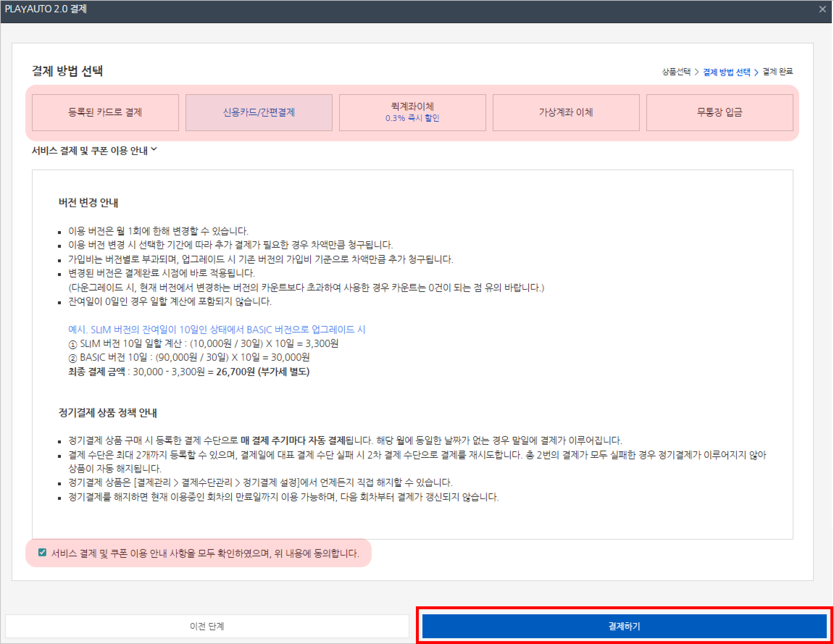This screenshot has width=834, height=644.
Task: Click arrow icon before 결제 완료 breadcrumb
Action: [x=756, y=72]
